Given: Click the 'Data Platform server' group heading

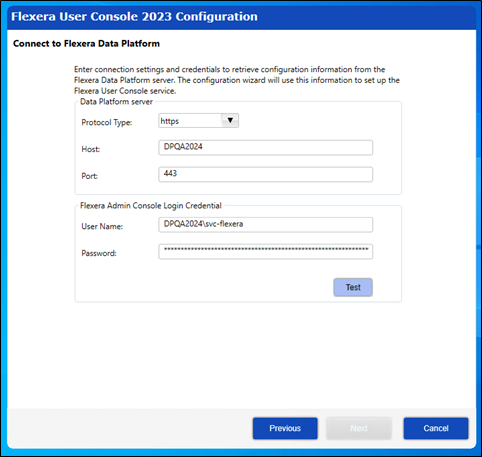Looking at the screenshot, I should coord(116,102).
